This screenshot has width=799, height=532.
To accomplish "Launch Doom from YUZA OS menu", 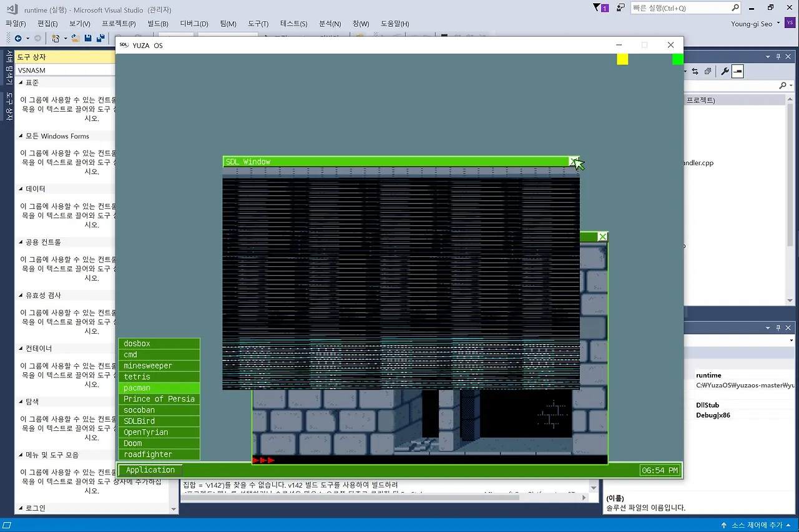I will tap(159, 443).
